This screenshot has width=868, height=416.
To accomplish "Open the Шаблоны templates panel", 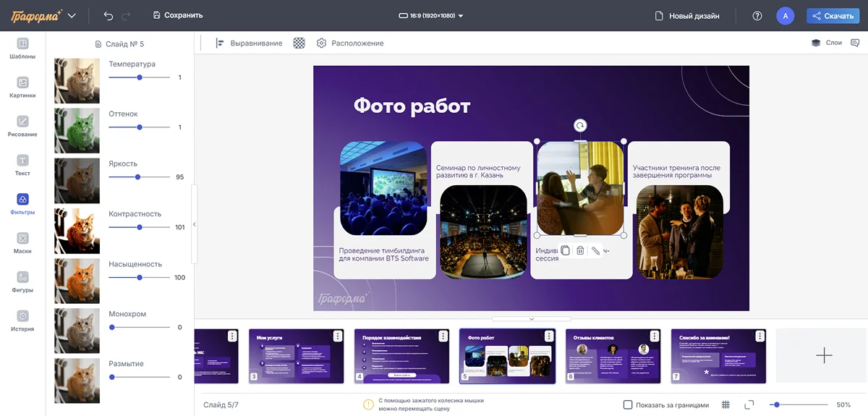I will click(x=22, y=48).
